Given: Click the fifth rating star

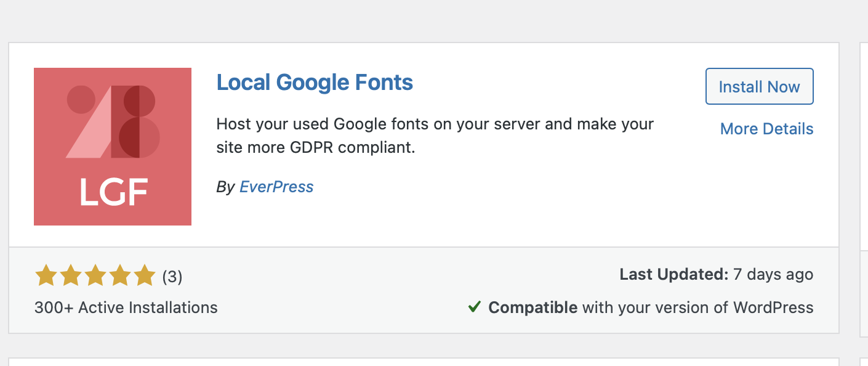Looking at the screenshot, I should click(144, 276).
